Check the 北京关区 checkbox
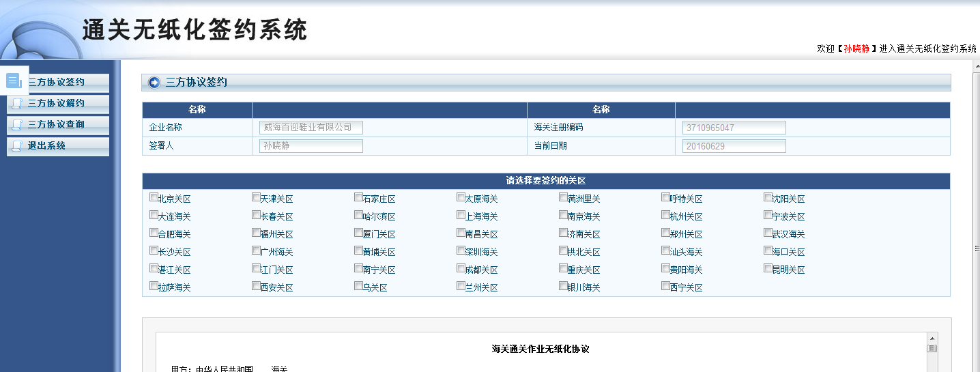 [154, 197]
